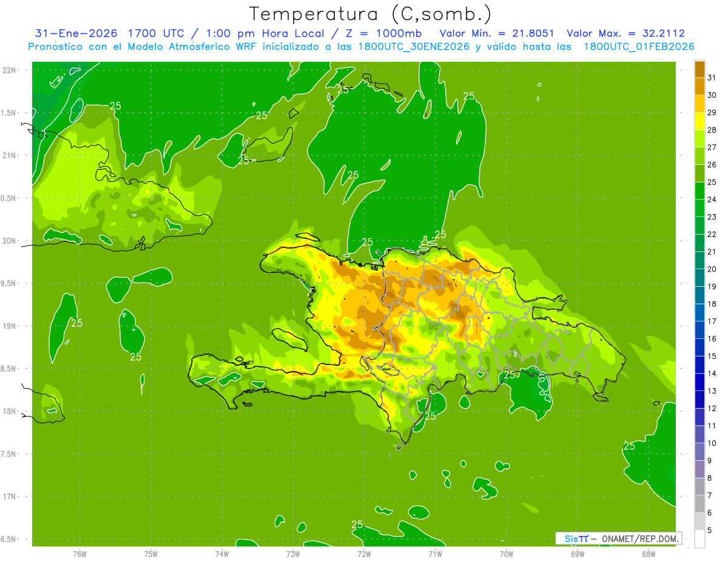Click the title 'Temperatura (C,somb.)'
This screenshot has height=562, width=728.
pyautogui.click(x=371, y=13)
